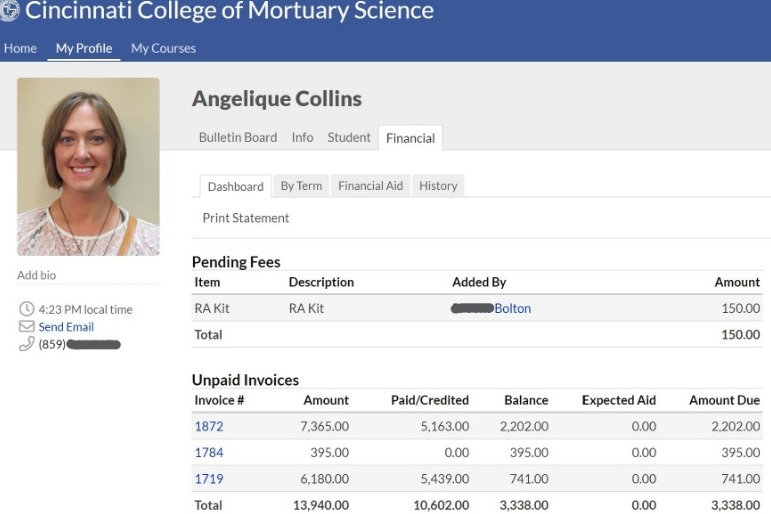Image resolution: width=771 pixels, height=514 pixels.
Task: Click the Balance column header
Action: [526, 400]
